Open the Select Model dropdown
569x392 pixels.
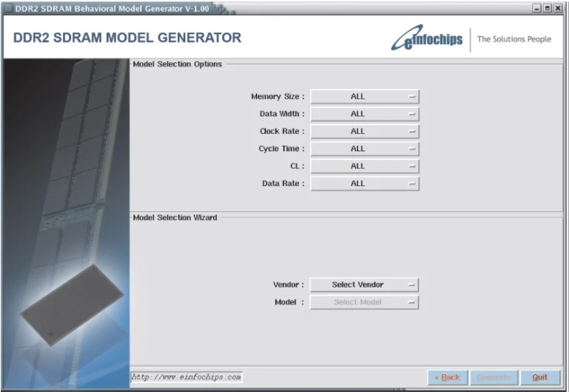click(x=364, y=302)
